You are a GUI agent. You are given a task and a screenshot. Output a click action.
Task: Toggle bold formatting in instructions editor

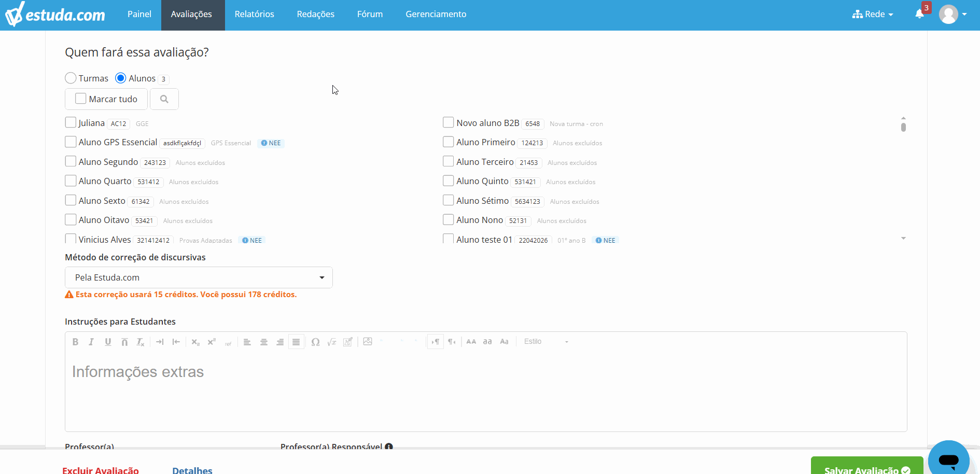(x=75, y=342)
